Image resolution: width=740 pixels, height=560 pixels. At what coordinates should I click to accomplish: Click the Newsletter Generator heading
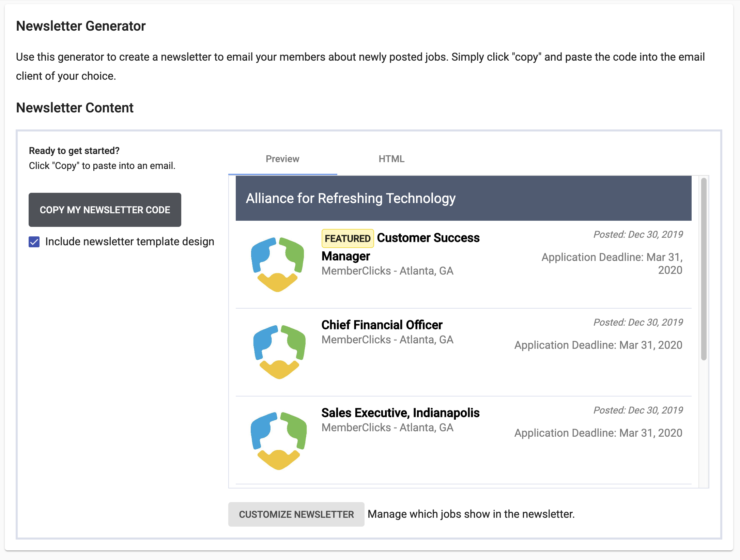[81, 26]
